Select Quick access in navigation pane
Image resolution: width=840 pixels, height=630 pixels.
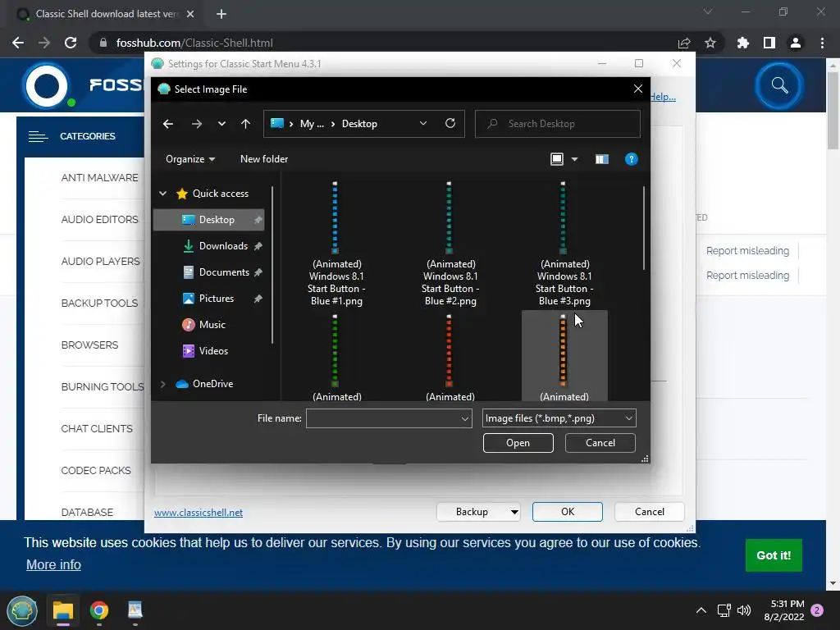click(x=220, y=194)
